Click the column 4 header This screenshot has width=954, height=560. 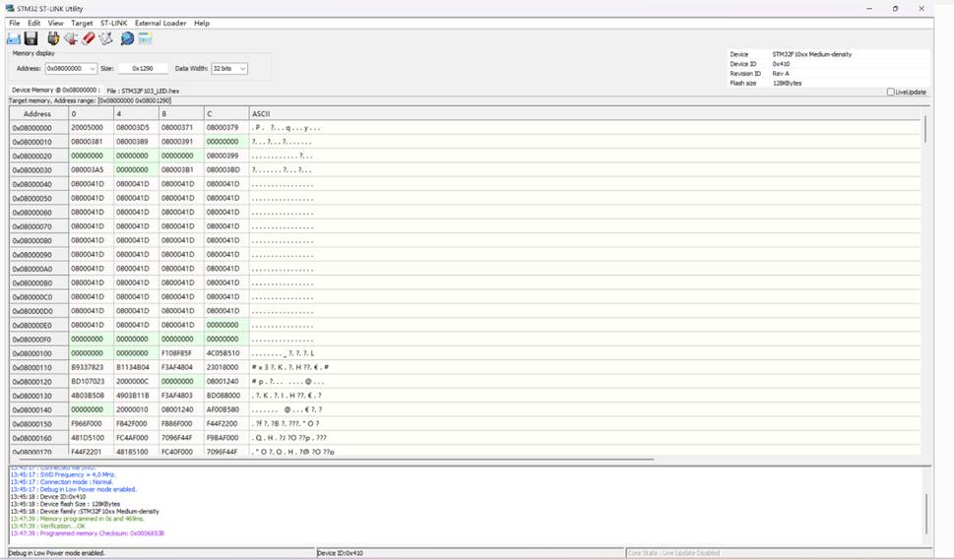(136, 114)
